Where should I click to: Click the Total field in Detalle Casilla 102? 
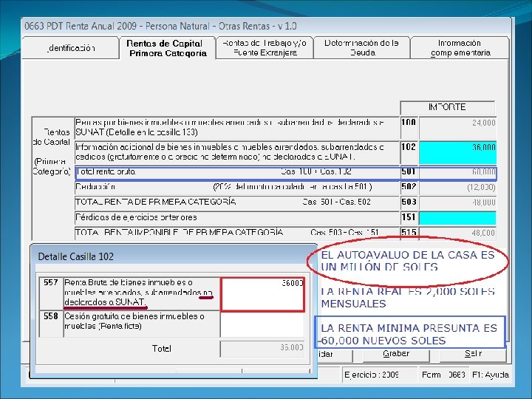pos(262,349)
